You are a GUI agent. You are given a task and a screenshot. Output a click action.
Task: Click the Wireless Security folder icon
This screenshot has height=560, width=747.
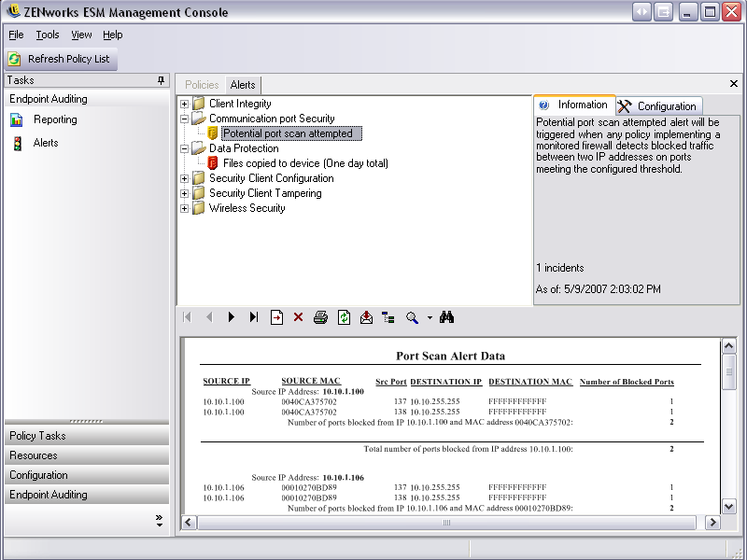pos(199,208)
